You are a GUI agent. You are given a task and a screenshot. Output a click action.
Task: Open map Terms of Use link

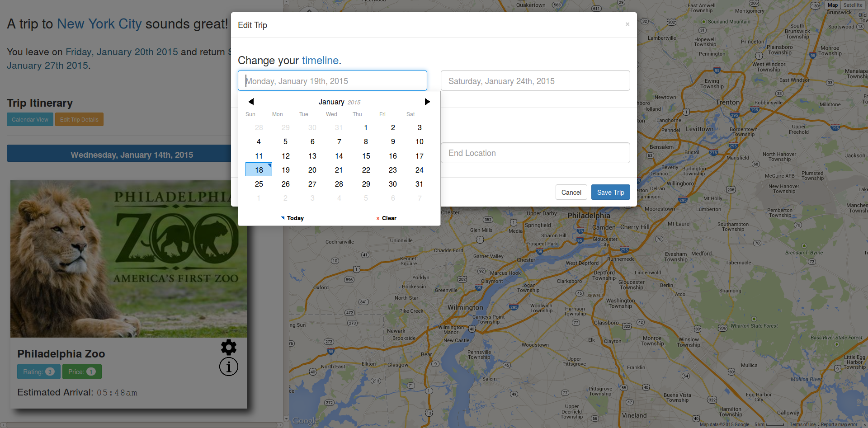[x=802, y=424]
